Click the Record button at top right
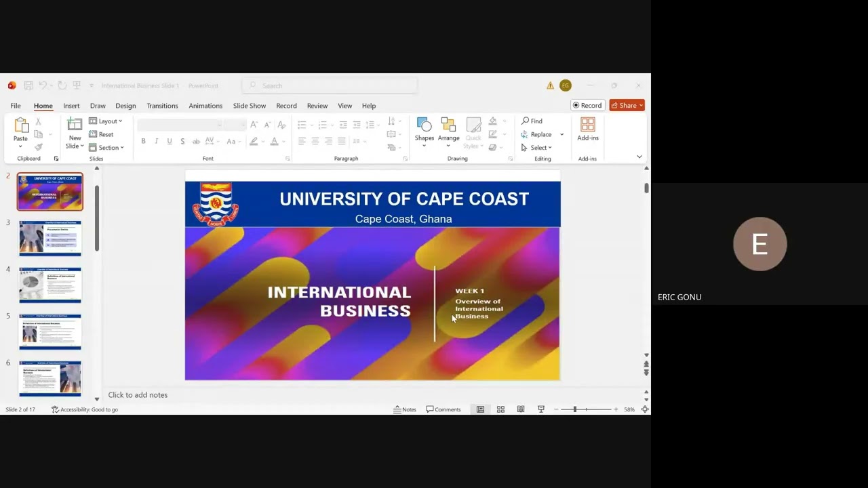The height and width of the screenshot is (488, 868). [x=587, y=105]
